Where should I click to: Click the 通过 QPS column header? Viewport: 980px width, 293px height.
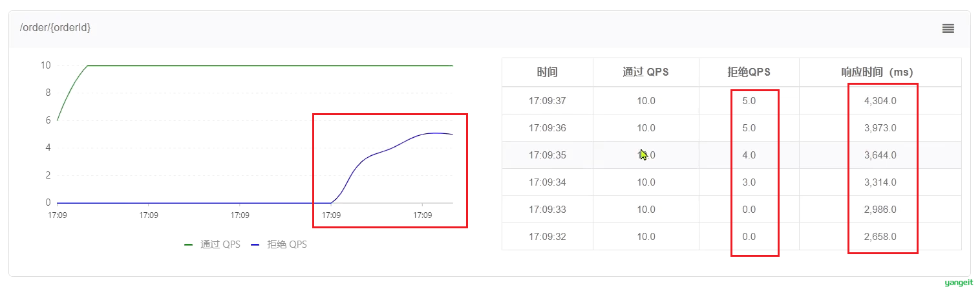[646, 72]
